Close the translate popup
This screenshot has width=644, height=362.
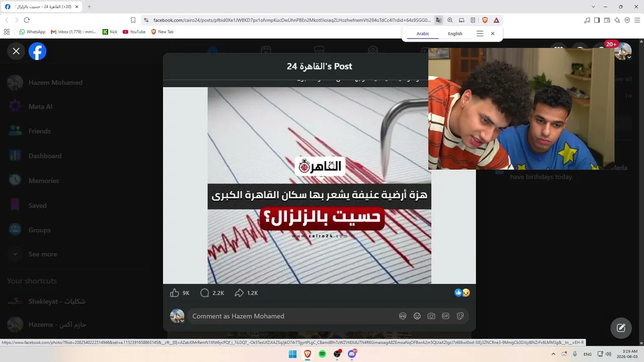click(x=493, y=34)
